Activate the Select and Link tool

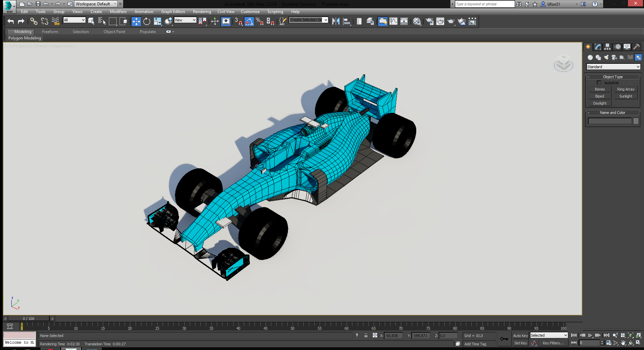point(34,21)
